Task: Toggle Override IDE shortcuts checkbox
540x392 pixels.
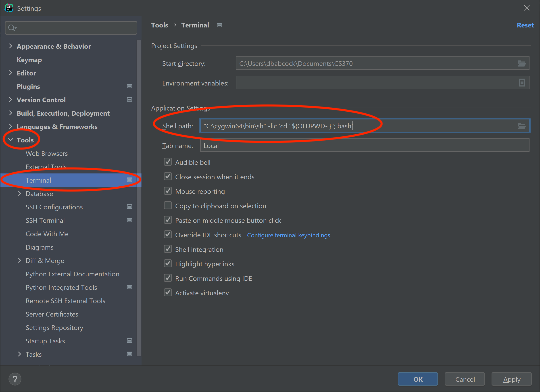Action: click(x=168, y=235)
